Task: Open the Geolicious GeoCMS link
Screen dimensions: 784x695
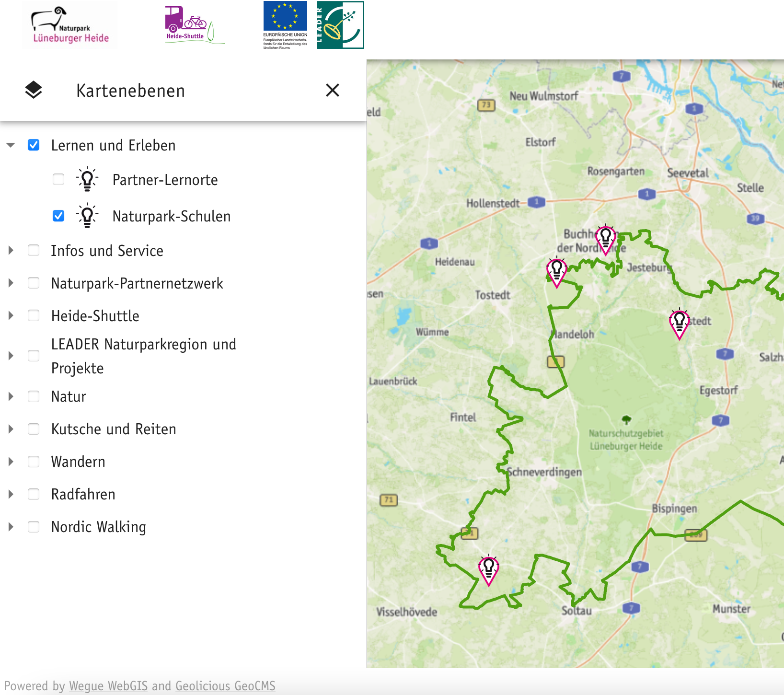Action: [225, 686]
